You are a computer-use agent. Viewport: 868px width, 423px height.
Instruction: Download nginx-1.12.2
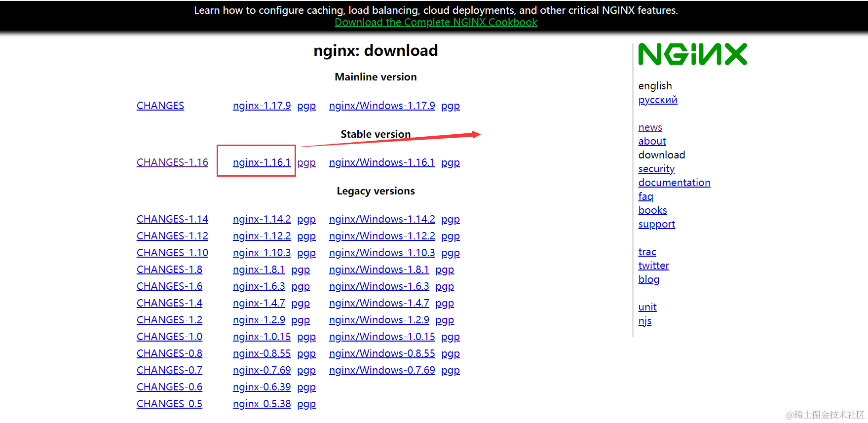click(262, 236)
